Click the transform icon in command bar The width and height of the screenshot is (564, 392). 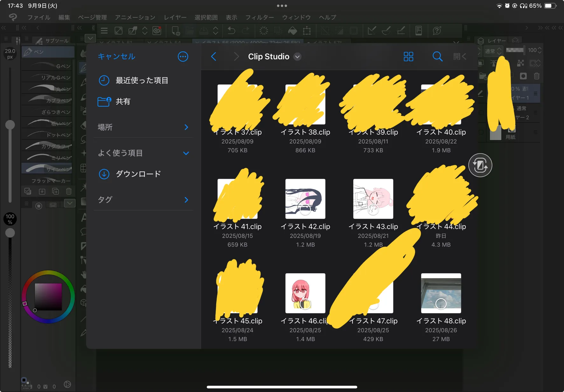307,31
